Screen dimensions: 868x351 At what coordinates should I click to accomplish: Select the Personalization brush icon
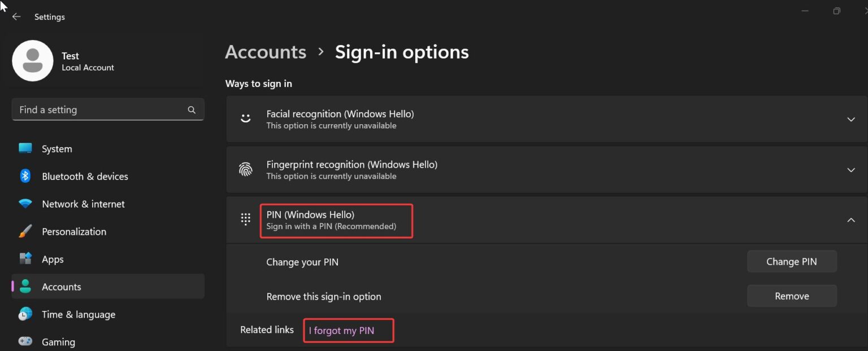(x=25, y=231)
